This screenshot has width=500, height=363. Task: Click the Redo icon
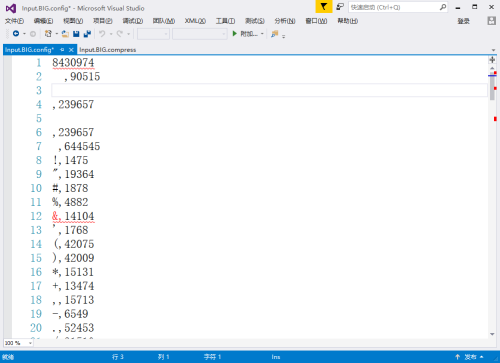(x=120, y=34)
